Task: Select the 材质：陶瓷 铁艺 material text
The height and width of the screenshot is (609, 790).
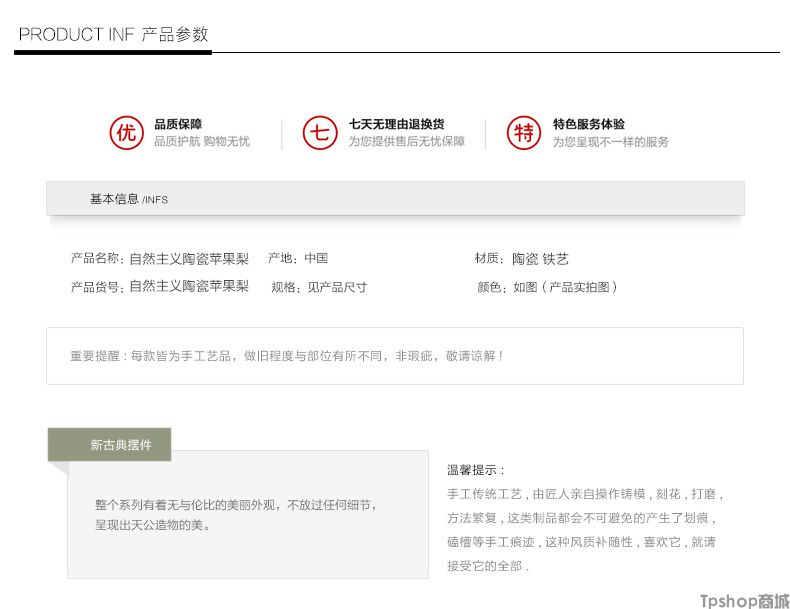Action: 521,258
